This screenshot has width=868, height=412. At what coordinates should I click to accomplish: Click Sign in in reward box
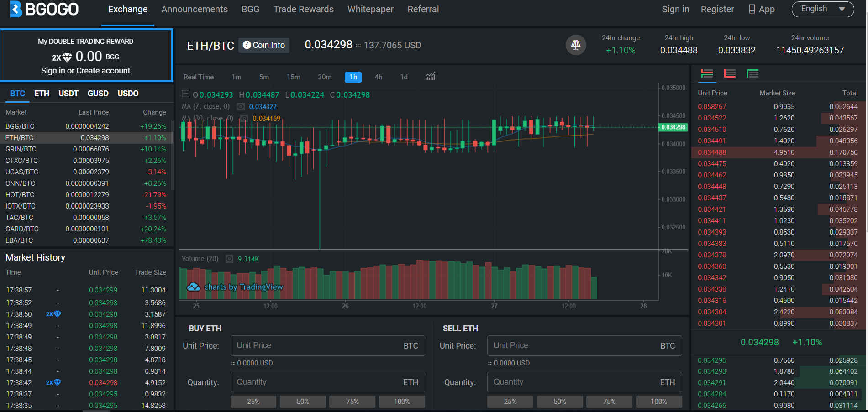pos(53,71)
